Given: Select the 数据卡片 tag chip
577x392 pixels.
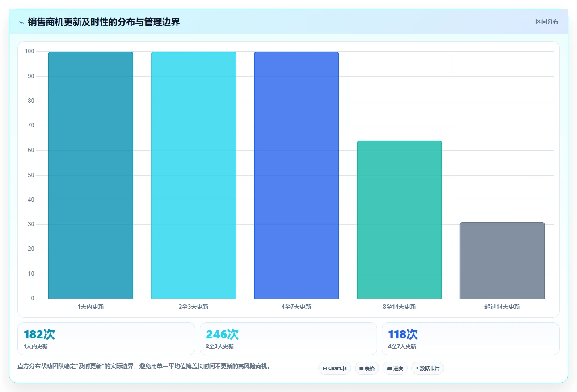Looking at the screenshot, I should tap(428, 368).
